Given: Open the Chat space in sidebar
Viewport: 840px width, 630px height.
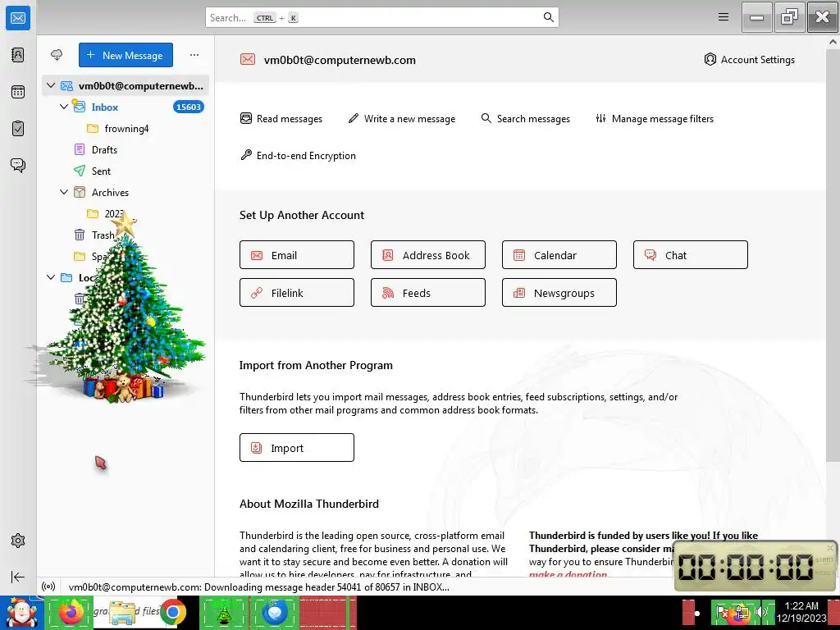Looking at the screenshot, I should pos(18,165).
